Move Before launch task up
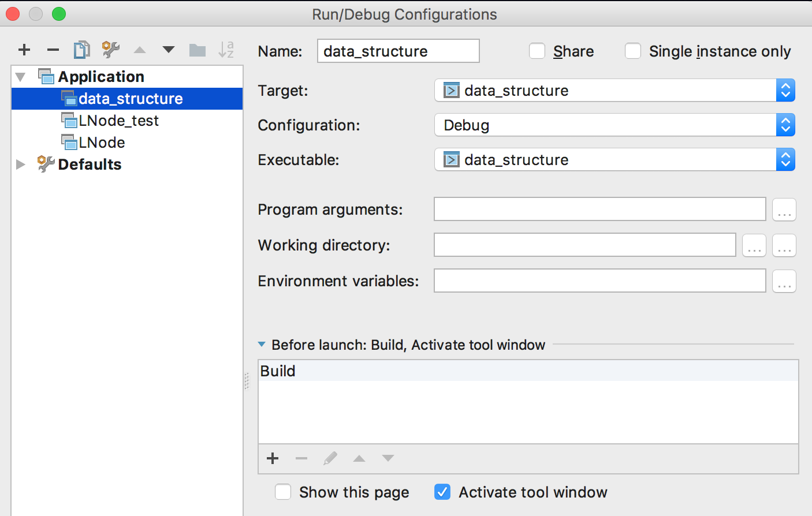Screen dimensions: 812x516 pos(359,458)
